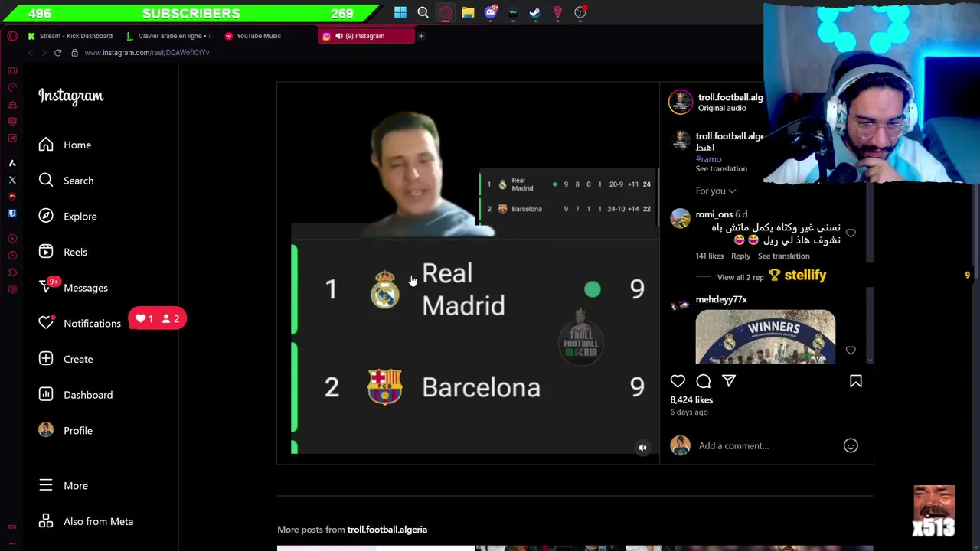Switch to Stream - Kick Dashboard tab

point(70,36)
